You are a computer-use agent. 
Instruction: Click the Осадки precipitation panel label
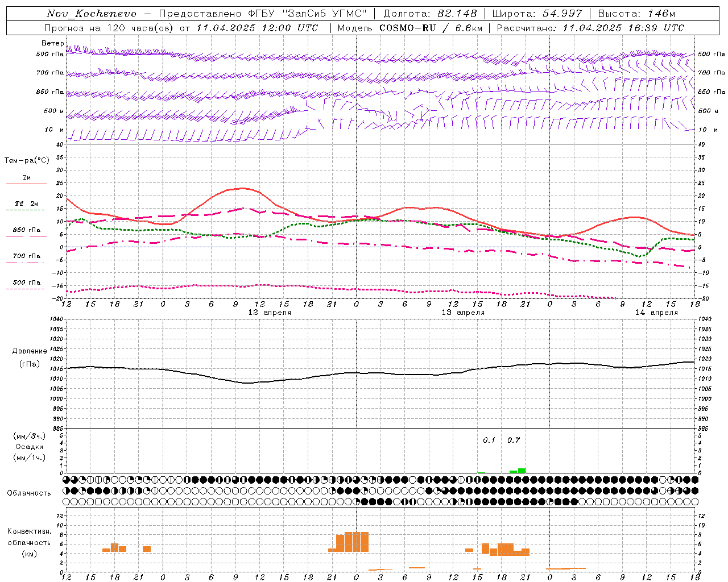29,447
